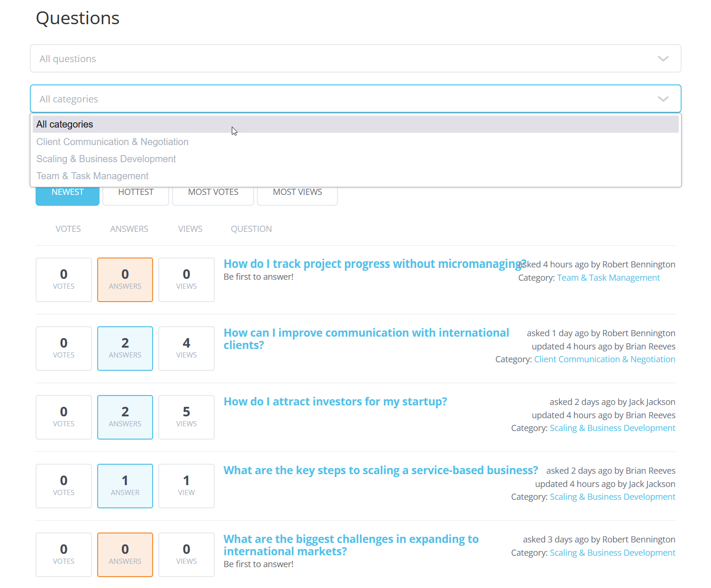This screenshot has width=711, height=588.
Task: Switch to the Newest tab
Action: click(x=67, y=194)
